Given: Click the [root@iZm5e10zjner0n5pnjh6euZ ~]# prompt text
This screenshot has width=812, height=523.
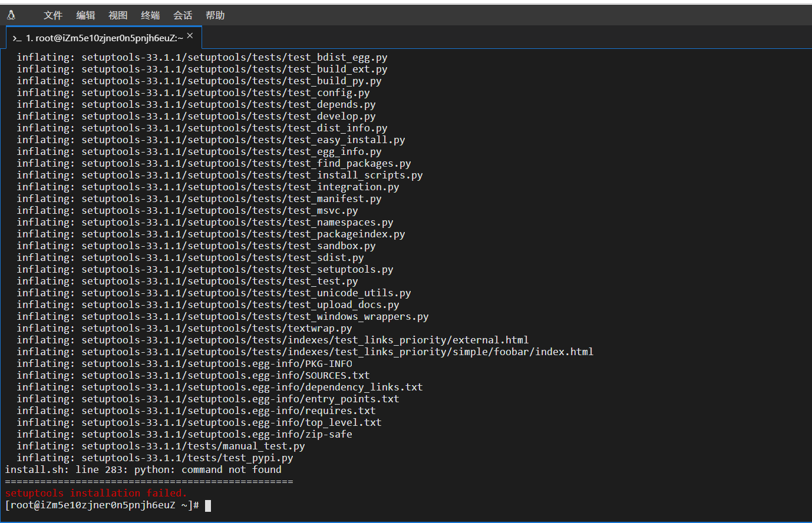Looking at the screenshot, I should click(101, 505).
